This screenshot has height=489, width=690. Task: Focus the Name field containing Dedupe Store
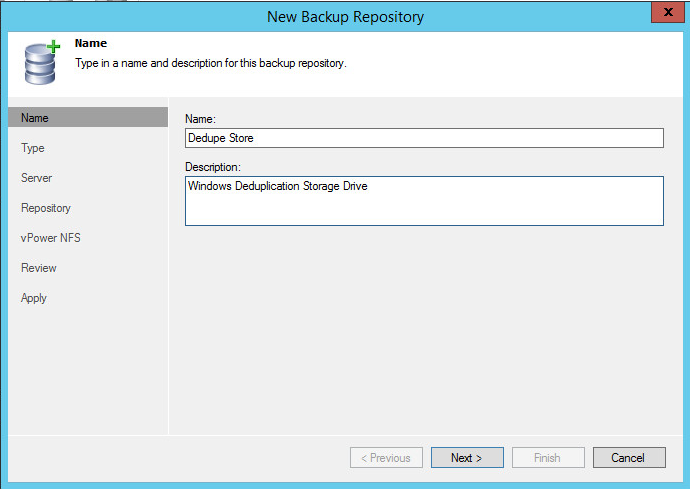click(x=424, y=138)
